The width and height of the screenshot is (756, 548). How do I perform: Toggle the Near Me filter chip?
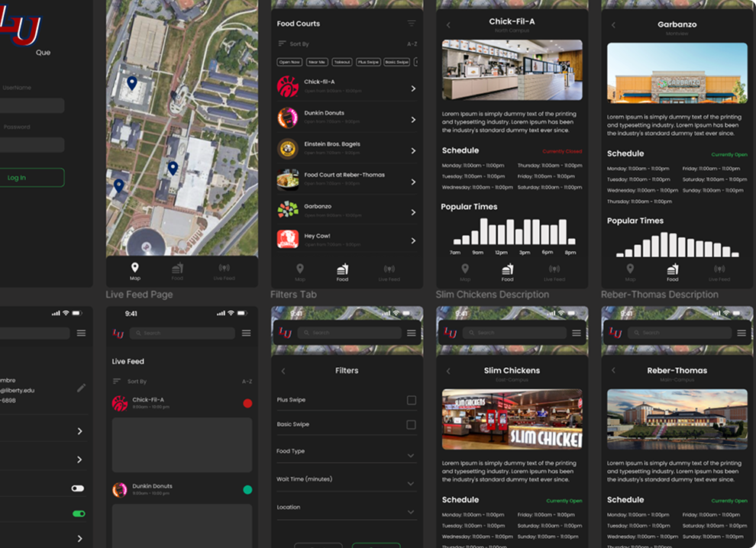click(x=316, y=62)
